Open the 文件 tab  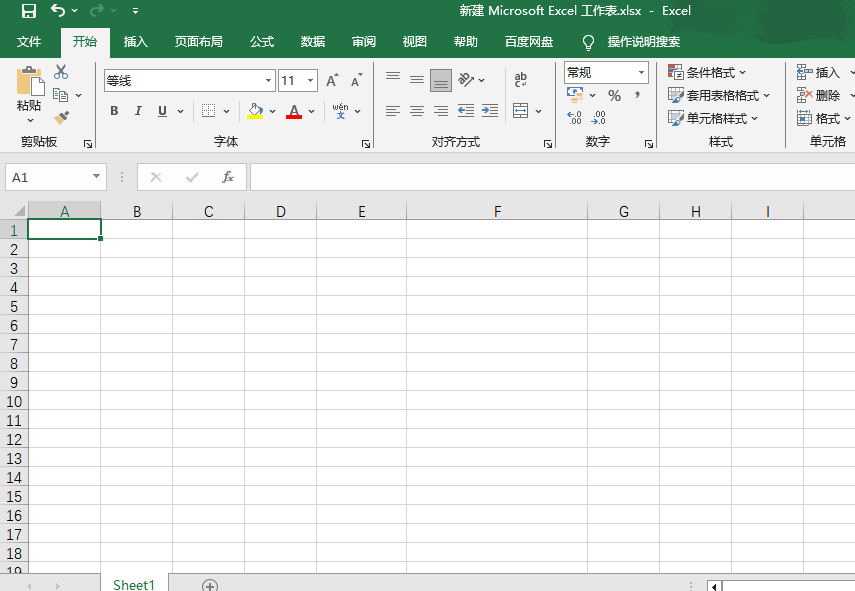29,42
